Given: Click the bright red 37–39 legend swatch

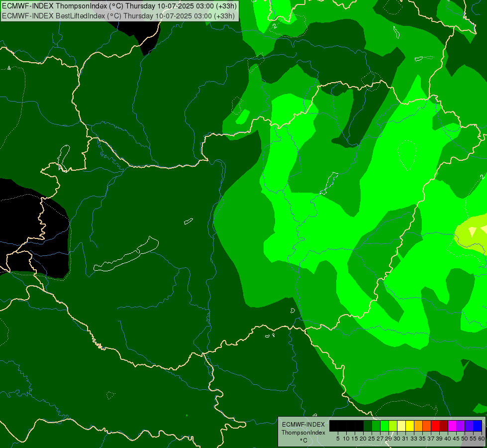Looking at the screenshot, I should pos(435,426).
